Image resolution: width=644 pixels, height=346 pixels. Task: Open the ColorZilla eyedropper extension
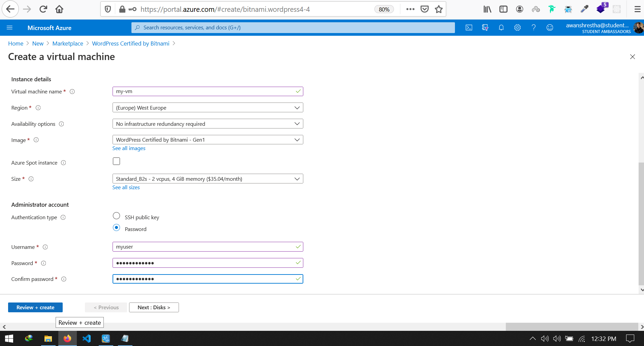585,9
